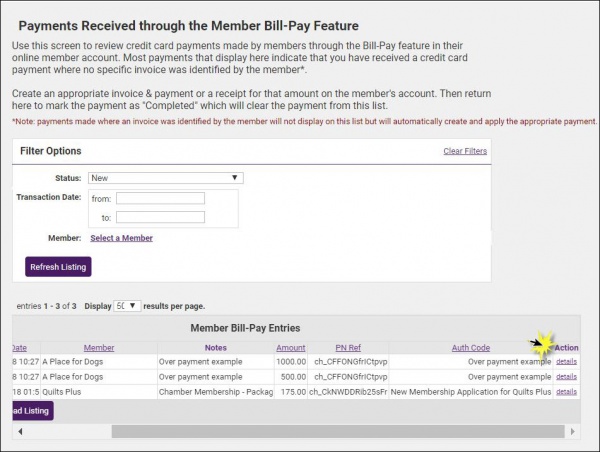Sort entries by Auth Code column
Viewport: 600px width, 452px height.
tap(470, 347)
